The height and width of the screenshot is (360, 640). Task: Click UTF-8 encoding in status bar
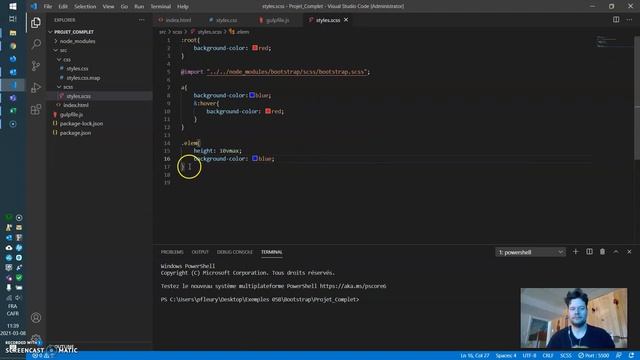click(529, 356)
